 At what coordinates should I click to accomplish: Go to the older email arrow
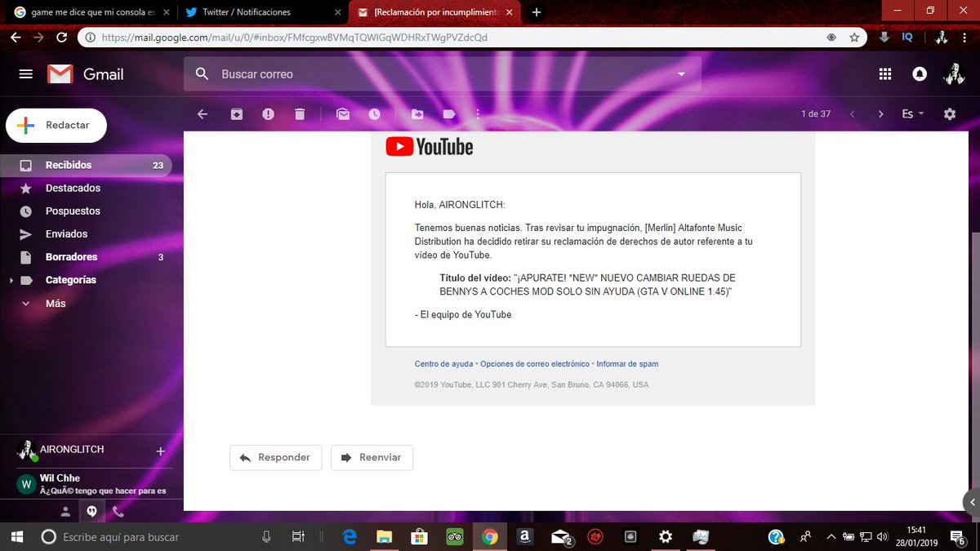tap(880, 114)
